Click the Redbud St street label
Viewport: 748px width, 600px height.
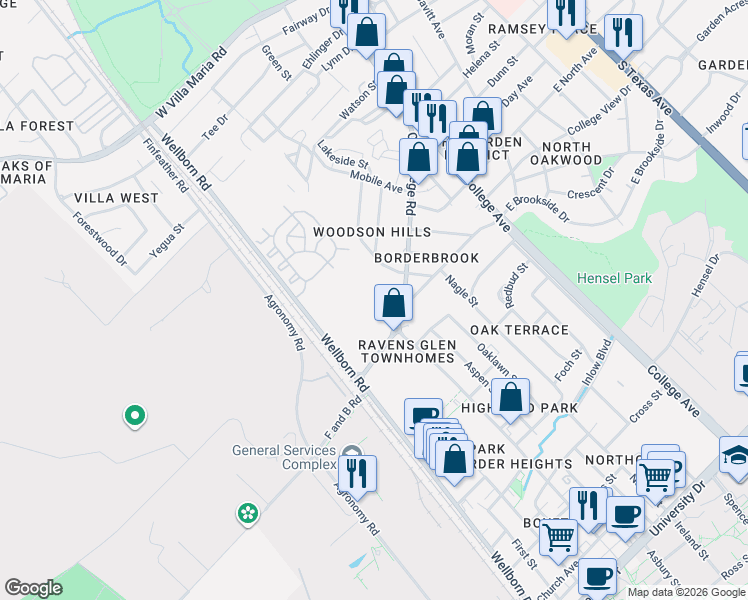click(516, 286)
